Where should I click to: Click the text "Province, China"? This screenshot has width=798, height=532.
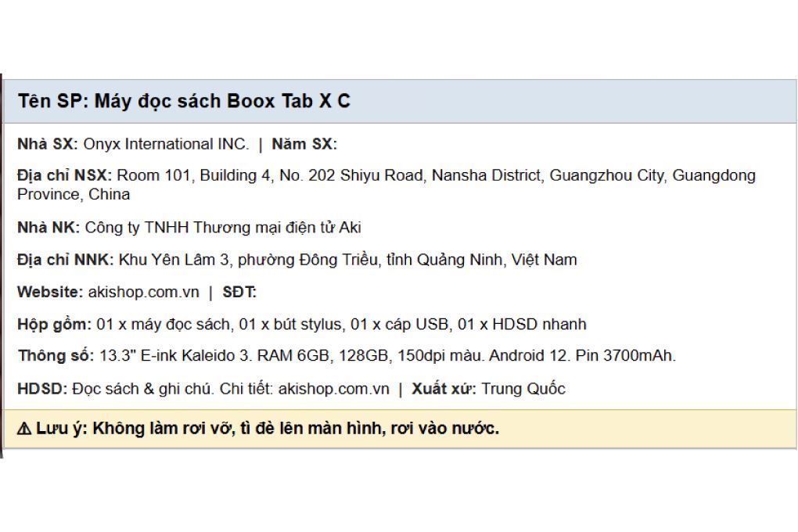coord(74,195)
